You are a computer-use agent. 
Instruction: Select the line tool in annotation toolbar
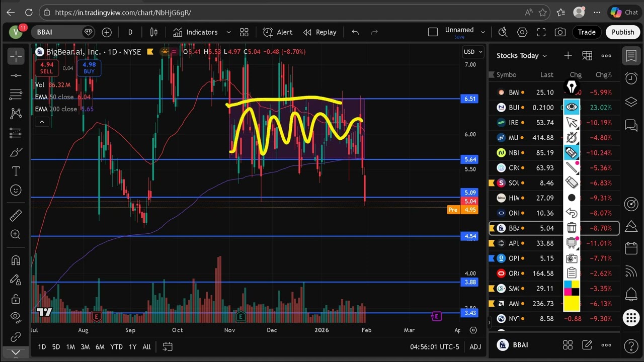click(572, 167)
